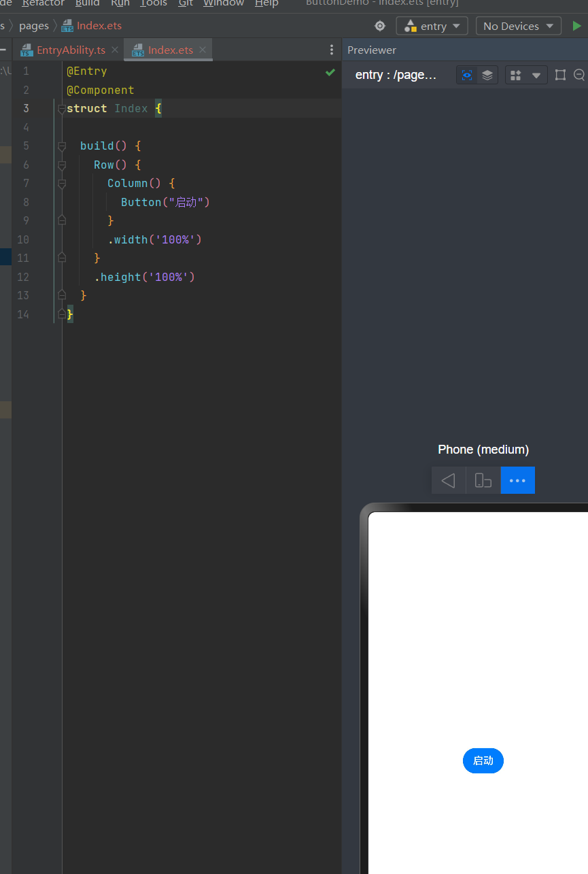Screen dimensions: 588x874
Task: Click the pages breadcrumb
Action: [x=34, y=26]
